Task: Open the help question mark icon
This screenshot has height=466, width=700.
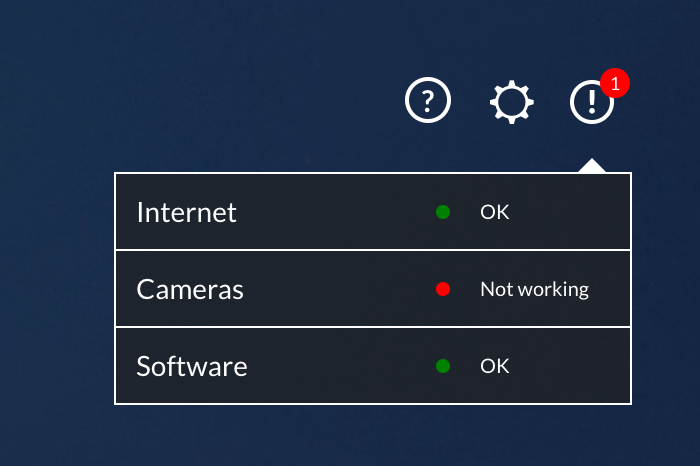Action: tap(428, 100)
